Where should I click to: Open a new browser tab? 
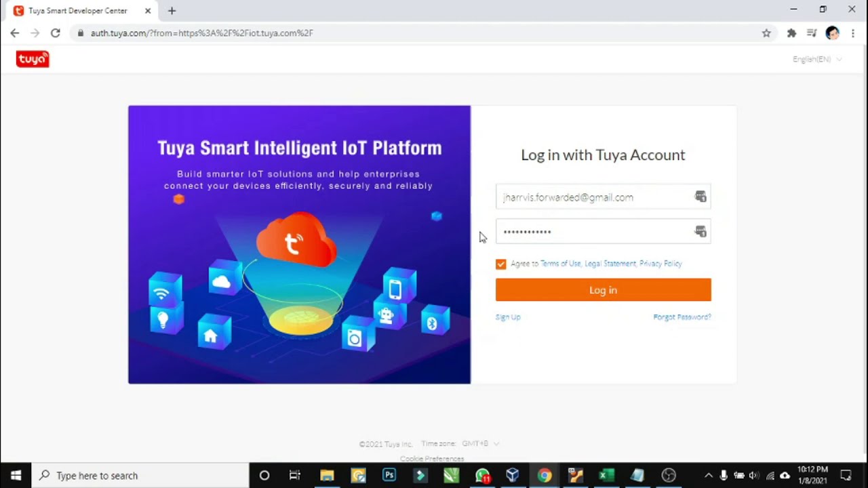pyautogui.click(x=172, y=11)
